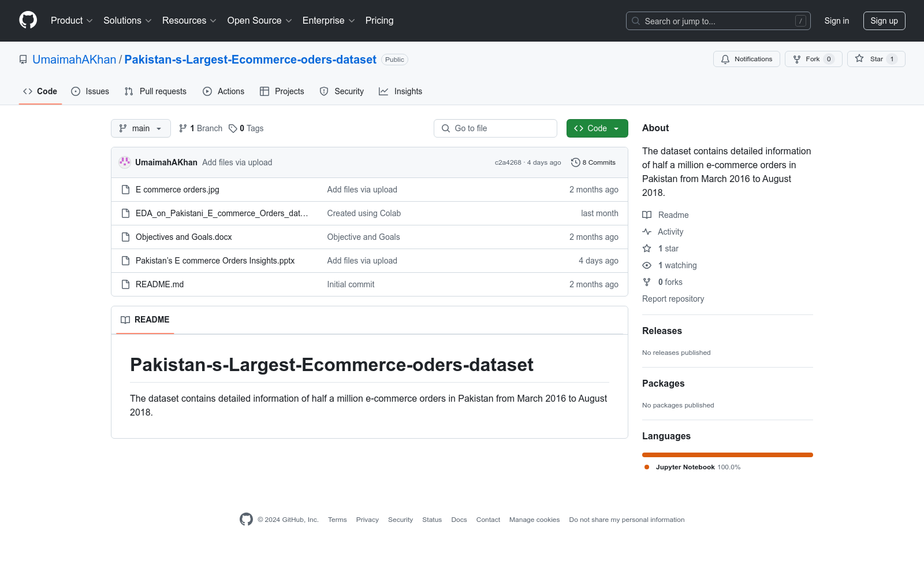This screenshot has height=578, width=924.
Task: Open Objectives and Goals.docx
Action: point(184,237)
